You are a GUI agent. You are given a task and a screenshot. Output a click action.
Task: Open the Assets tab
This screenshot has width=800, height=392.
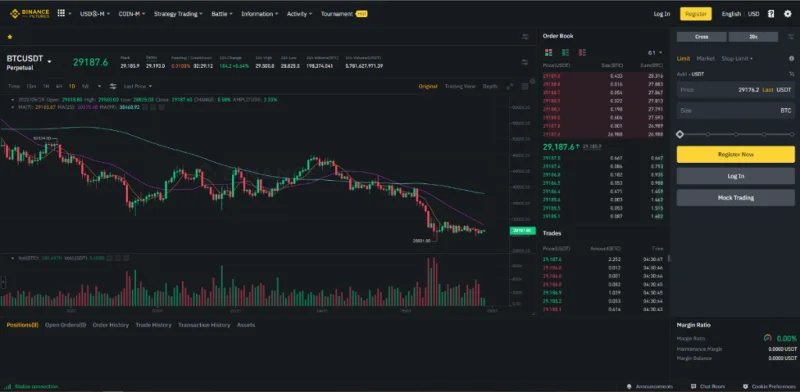[x=246, y=325]
